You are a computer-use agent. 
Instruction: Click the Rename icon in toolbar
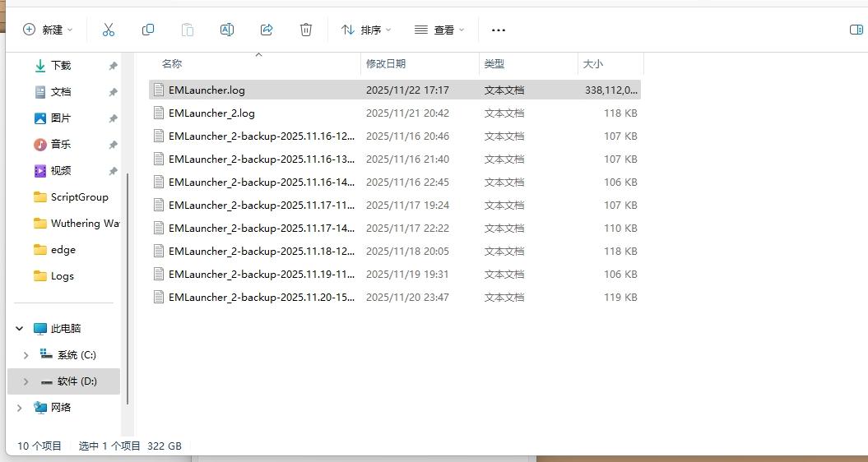click(227, 30)
